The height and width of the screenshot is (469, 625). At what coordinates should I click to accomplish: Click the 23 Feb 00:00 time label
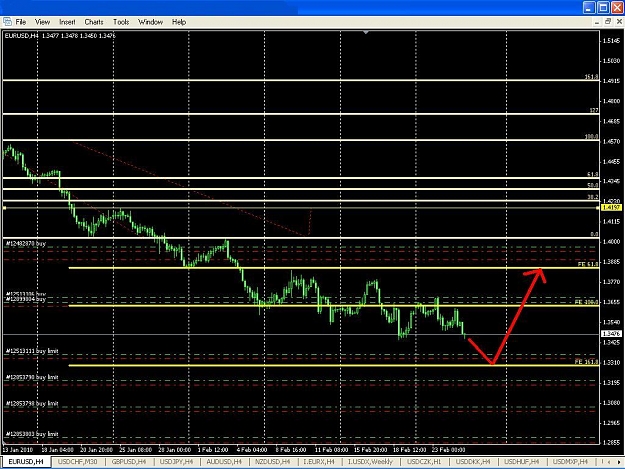point(448,449)
